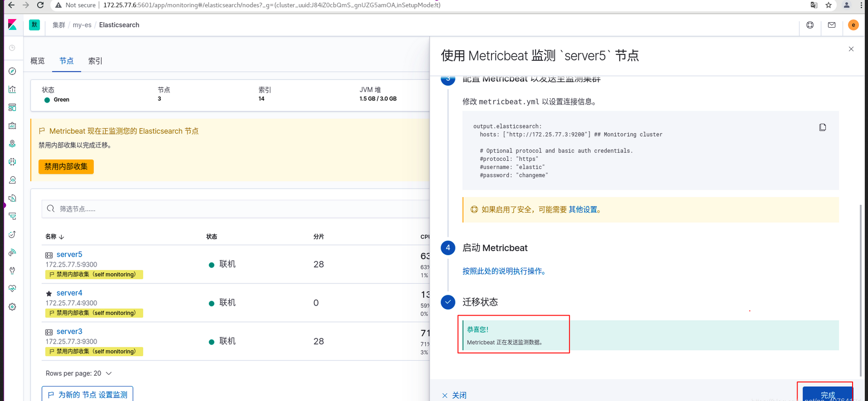Click 禁用内部收集 orange button

[x=66, y=167]
